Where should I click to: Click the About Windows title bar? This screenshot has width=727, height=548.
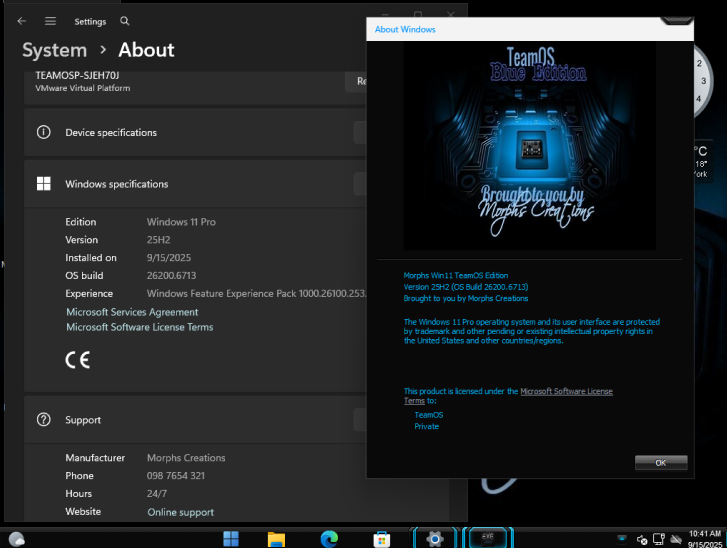tap(530, 29)
